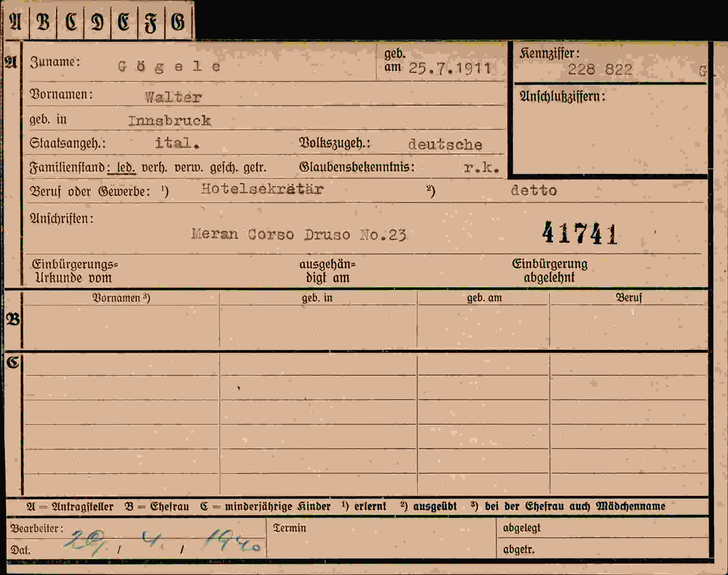Image resolution: width=728 pixels, height=575 pixels.
Task: Click the 'Bearbeiter:' label
Action: pyautogui.click(x=37, y=529)
